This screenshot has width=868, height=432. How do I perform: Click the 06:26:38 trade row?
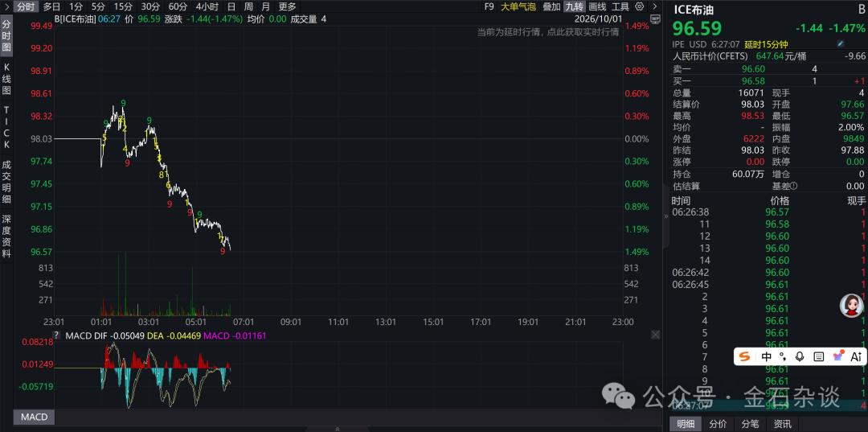(x=768, y=212)
